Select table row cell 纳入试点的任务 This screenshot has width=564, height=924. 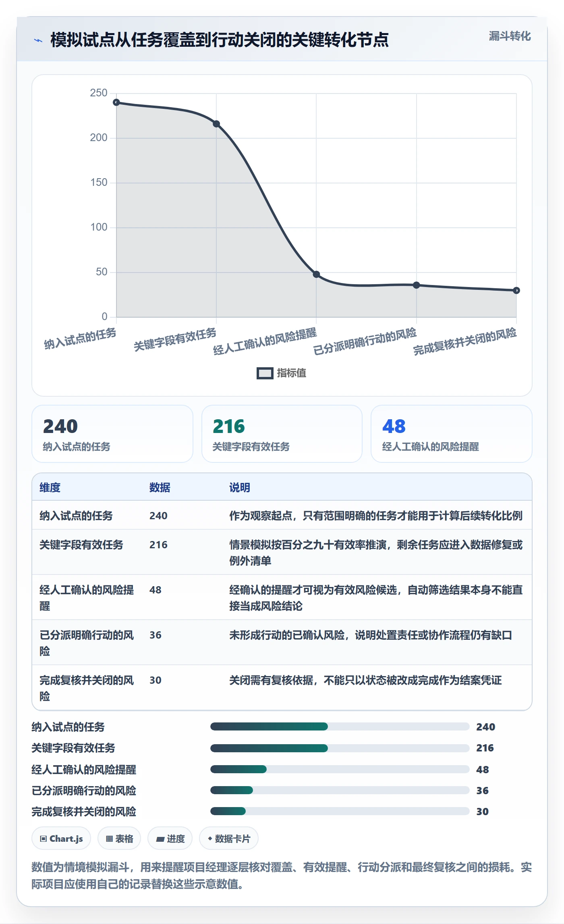(76, 516)
